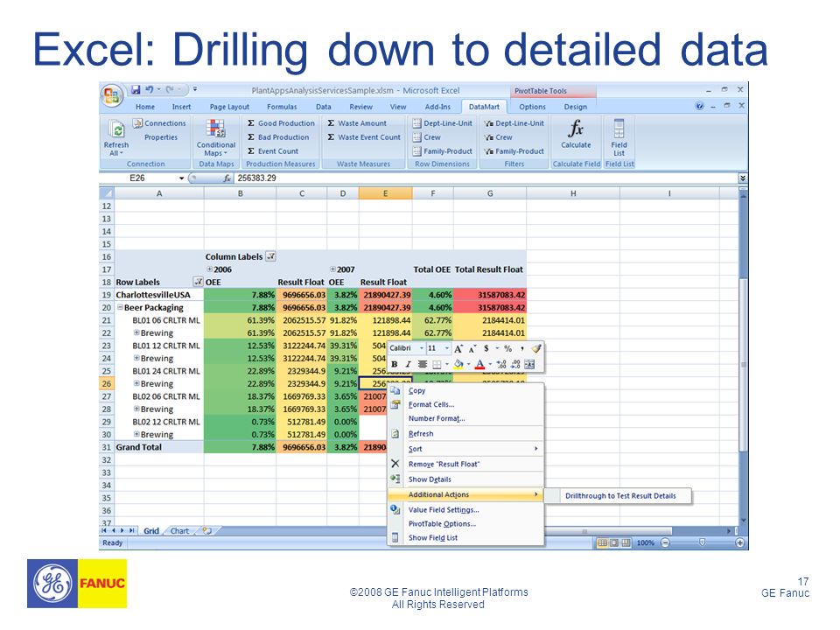Click 100% zoom level
Viewport: 840px width, 630px height.
click(x=646, y=542)
